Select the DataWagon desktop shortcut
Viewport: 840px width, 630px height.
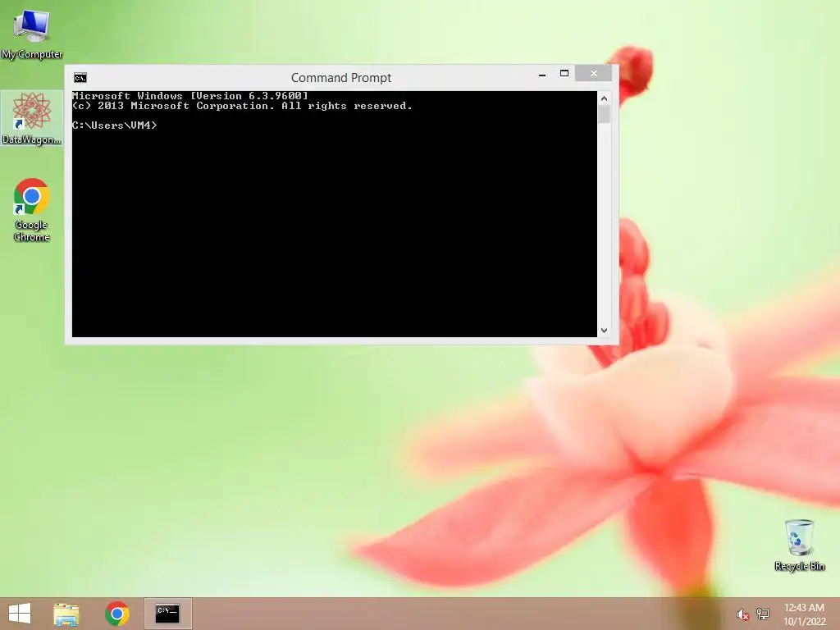[32, 118]
